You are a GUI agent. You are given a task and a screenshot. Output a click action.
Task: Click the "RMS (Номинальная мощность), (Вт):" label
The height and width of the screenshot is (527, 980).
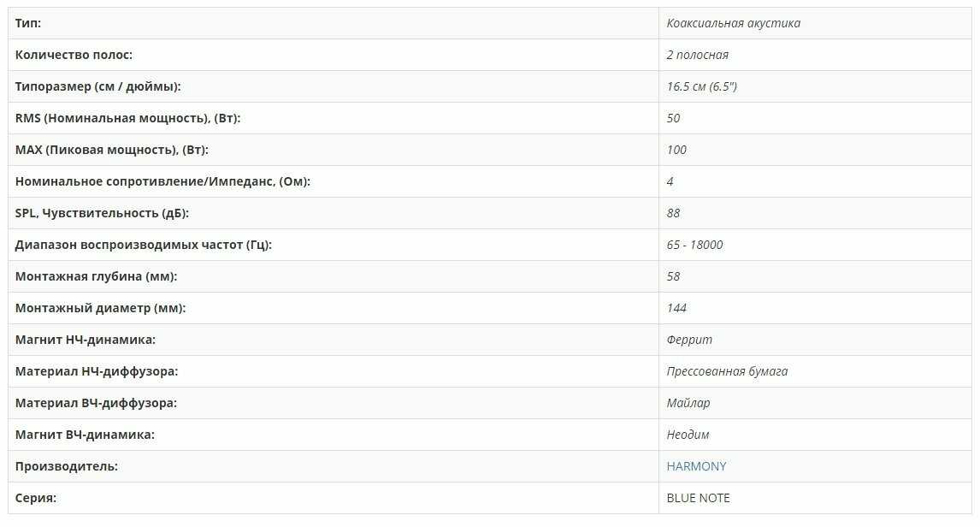pos(127,118)
